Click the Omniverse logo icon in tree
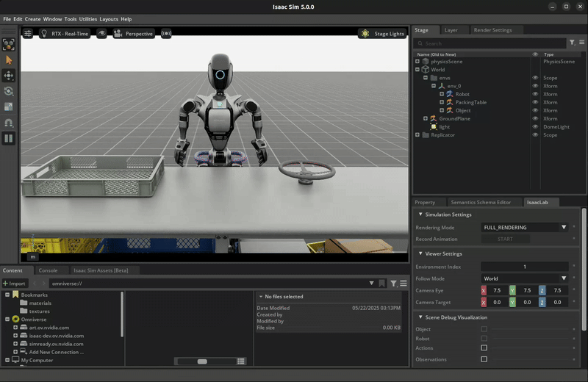Image resolution: width=588 pixels, height=382 pixels. pyautogui.click(x=15, y=319)
